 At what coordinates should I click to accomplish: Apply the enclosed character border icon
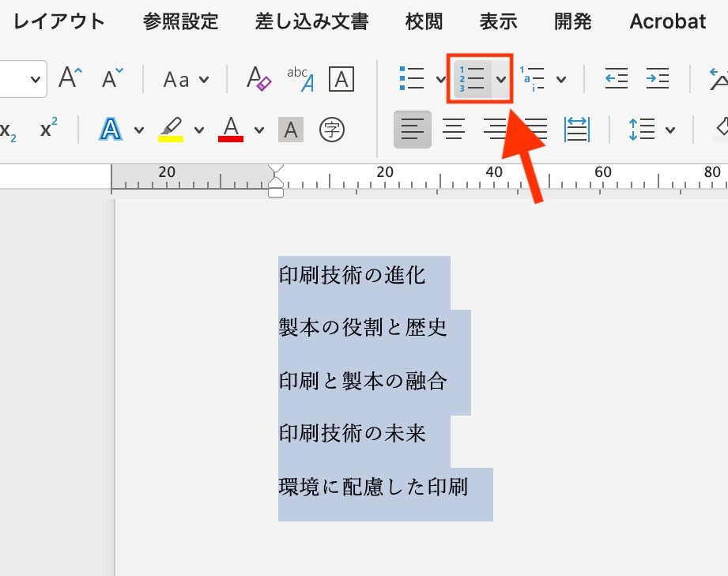click(x=341, y=79)
